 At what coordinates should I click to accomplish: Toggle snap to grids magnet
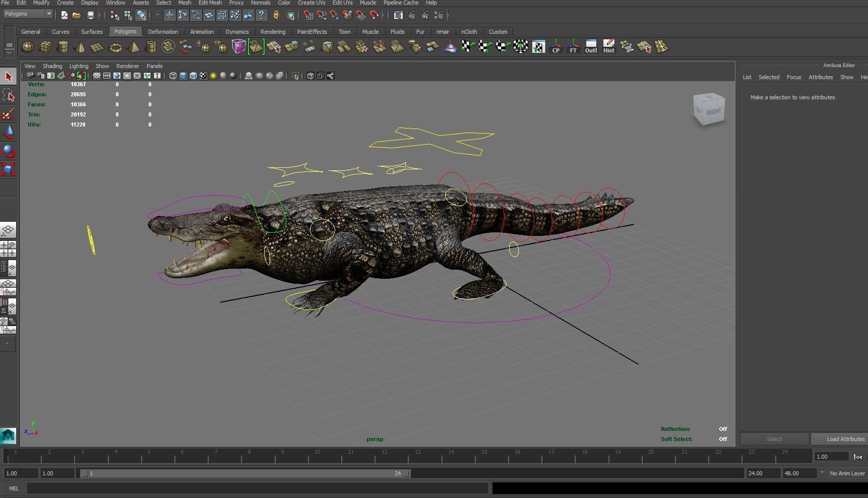click(308, 15)
